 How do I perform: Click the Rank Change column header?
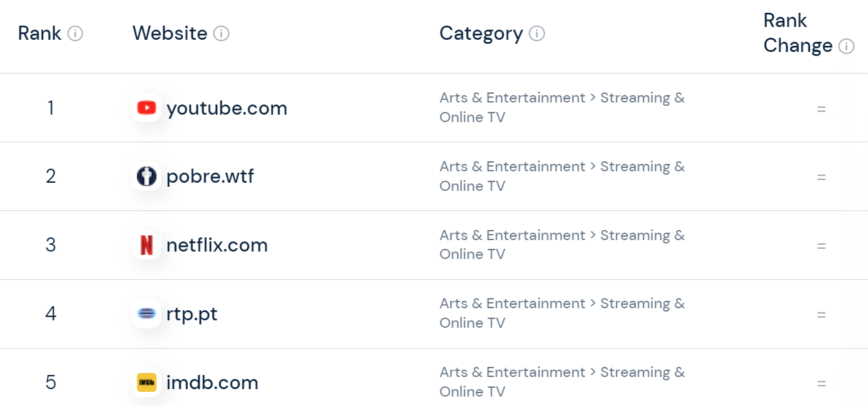(x=799, y=33)
